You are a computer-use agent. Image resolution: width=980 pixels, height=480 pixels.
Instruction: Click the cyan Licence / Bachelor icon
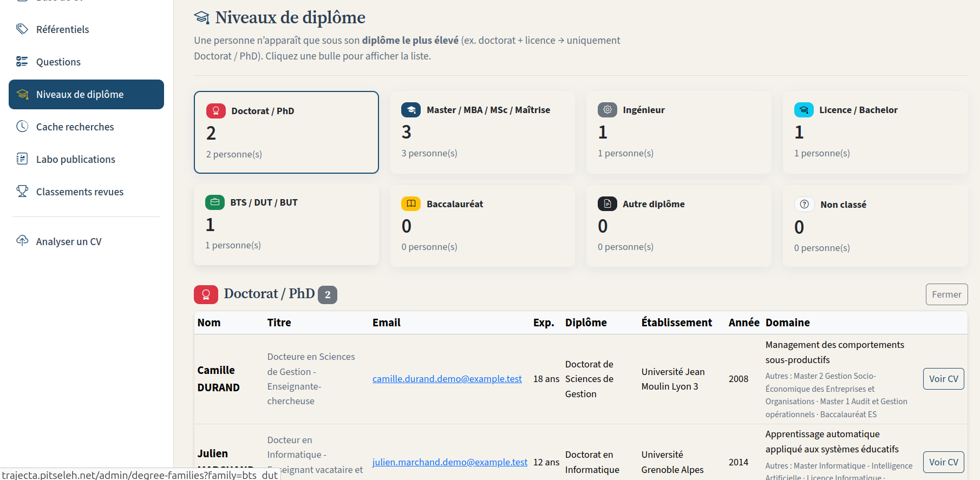coord(804,110)
